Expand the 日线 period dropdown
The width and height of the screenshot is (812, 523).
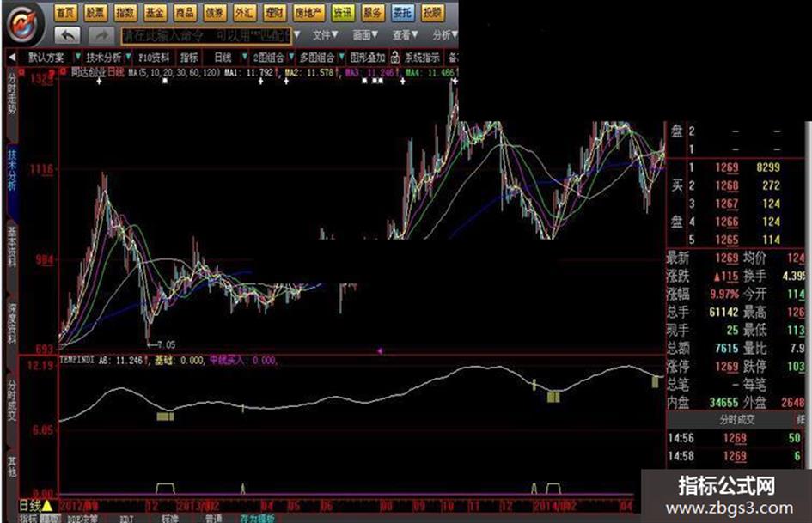coord(244,57)
